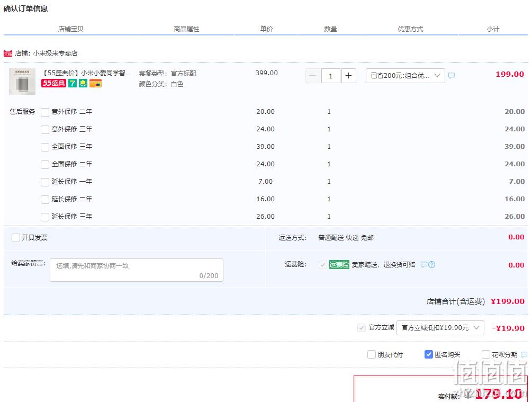Click the shop name 小米极米专卖店
This screenshot has height=402, width=532.
point(55,53)
